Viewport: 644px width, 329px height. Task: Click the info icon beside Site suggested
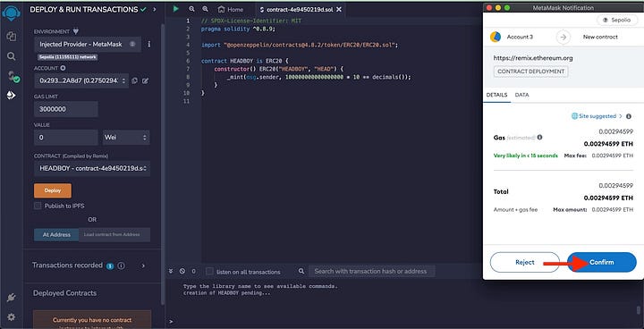tap(629, 116)
